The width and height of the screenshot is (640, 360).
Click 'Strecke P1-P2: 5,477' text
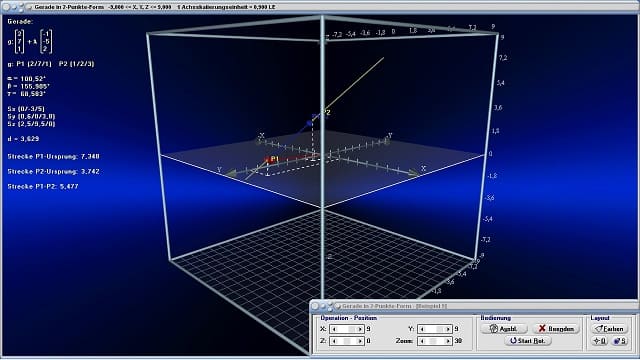43,186
